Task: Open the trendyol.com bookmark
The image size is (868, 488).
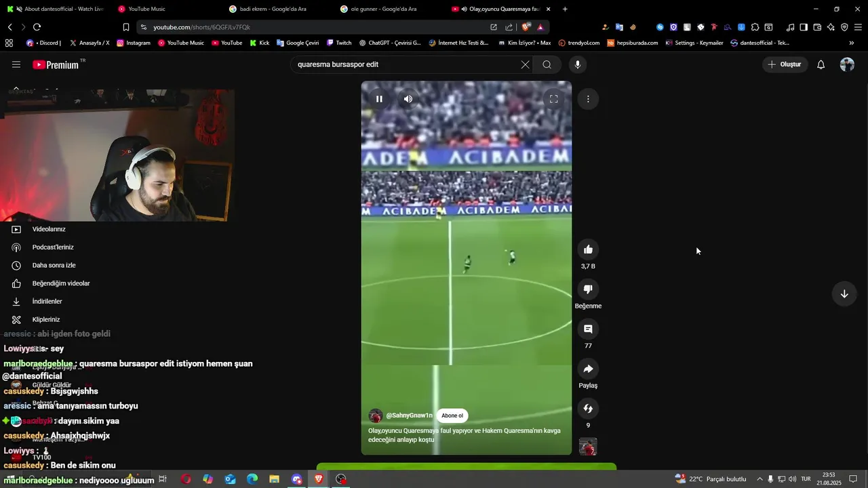Action: click(x=579, y=43)
